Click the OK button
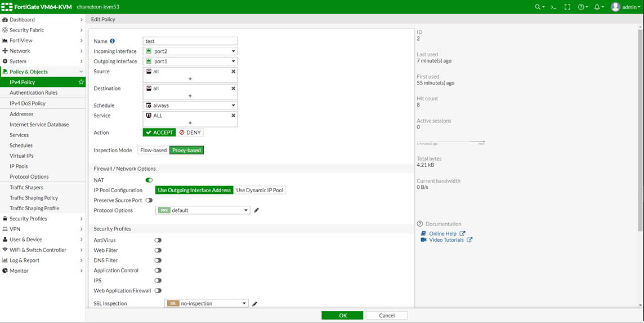Screen dimensions: 644x323 coord(342,316)
